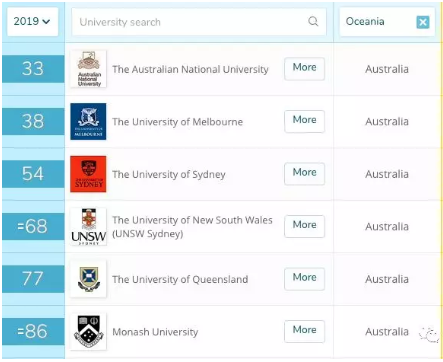The height and width of the screenshot is (362, 443).
Task: Click the University search input field
Action: click(x=199, y=22)
